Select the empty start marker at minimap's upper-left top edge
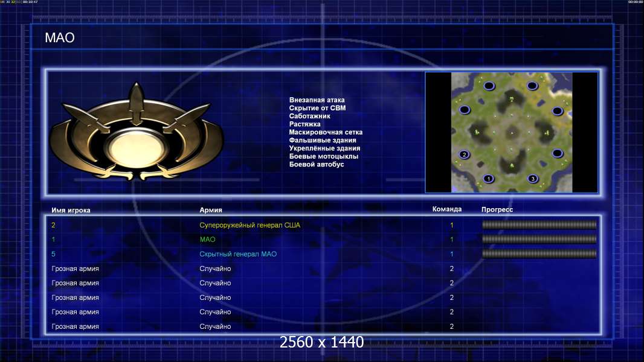The width and height of the screenshot is (644, 362). point(489,86)
